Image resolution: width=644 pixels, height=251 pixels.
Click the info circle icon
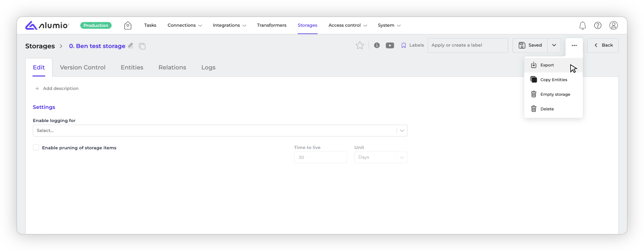(x=377, y=45)
